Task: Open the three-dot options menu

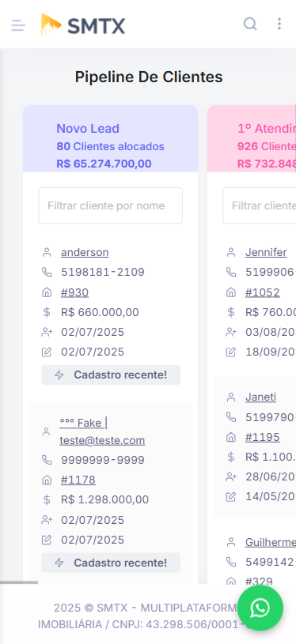Action: tap(279, 24)
